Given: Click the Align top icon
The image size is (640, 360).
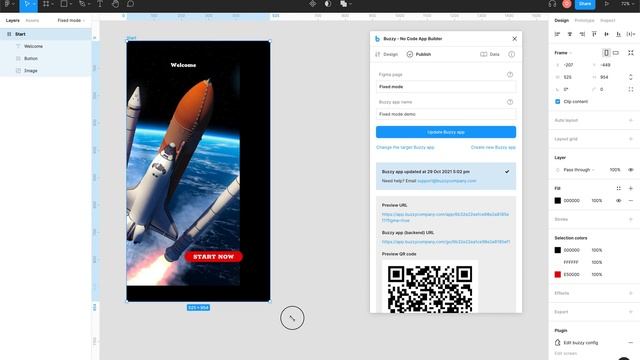Looking at the screenshot, I should (x=594, y=34).
